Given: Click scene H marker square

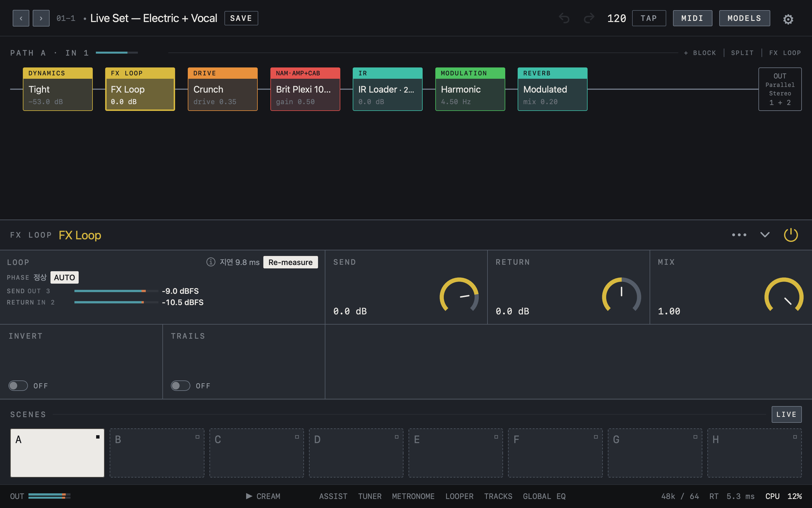Looking at the screenshot, I should [795, 437].
